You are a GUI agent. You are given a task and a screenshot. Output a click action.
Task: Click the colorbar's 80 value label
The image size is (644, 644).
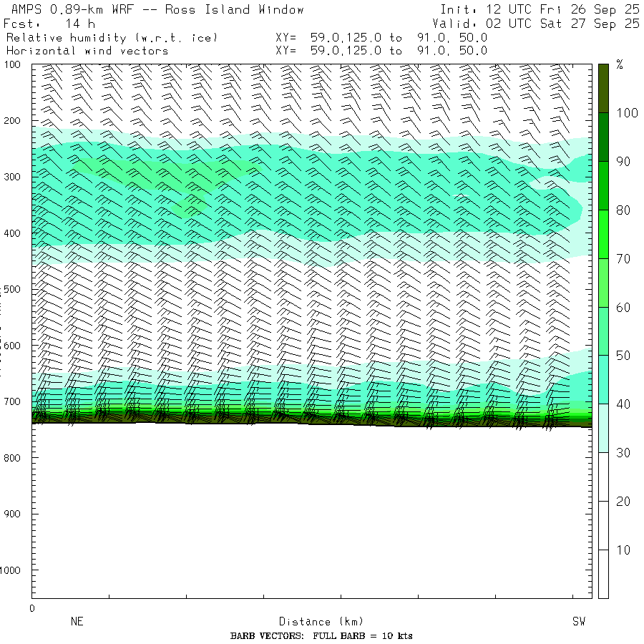(623, 210)
